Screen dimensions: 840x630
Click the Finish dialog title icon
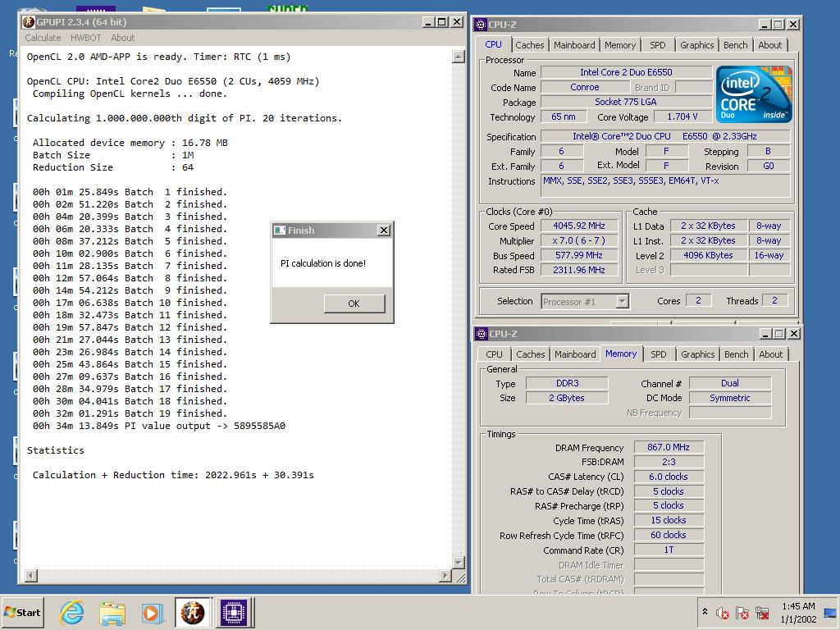coord(279,231)
